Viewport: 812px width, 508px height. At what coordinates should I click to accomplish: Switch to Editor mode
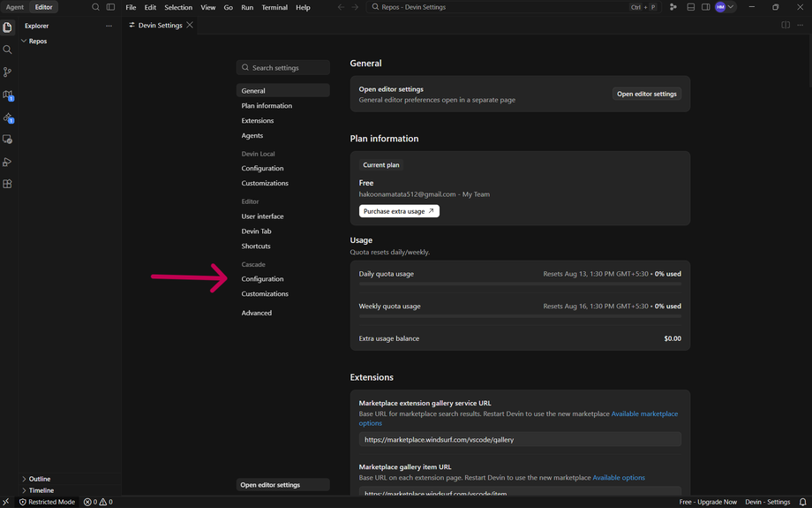coord(43,7)
